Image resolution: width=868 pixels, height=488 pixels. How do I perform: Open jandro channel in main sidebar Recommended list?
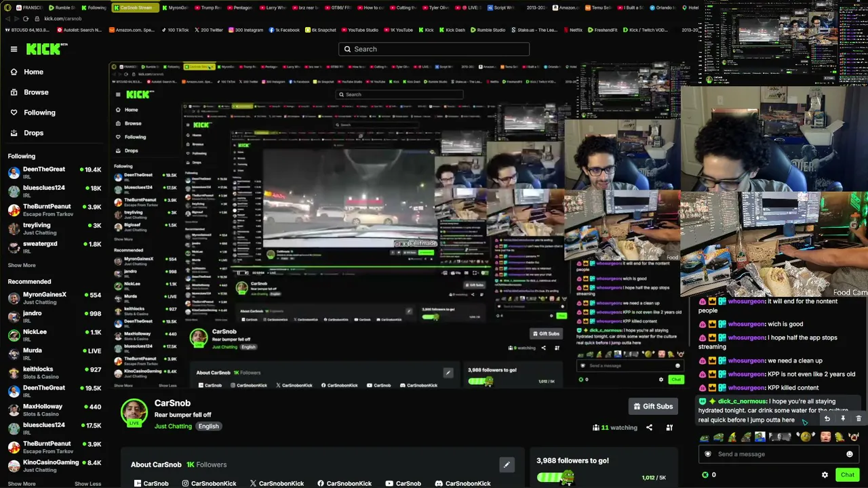pyautogui.click(x=54, y=317)
